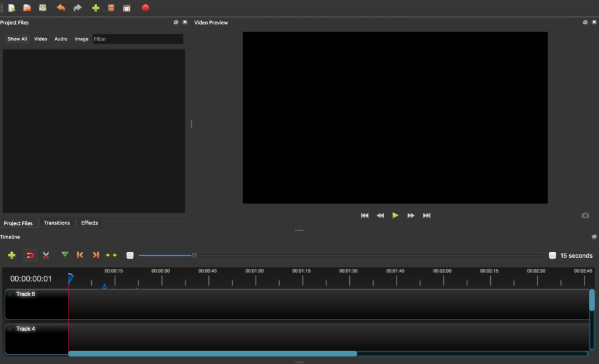The height and width of the screenshot is (364, 599).
Task: Jump to start of the video preview
Action: click(x=365, y=216)
